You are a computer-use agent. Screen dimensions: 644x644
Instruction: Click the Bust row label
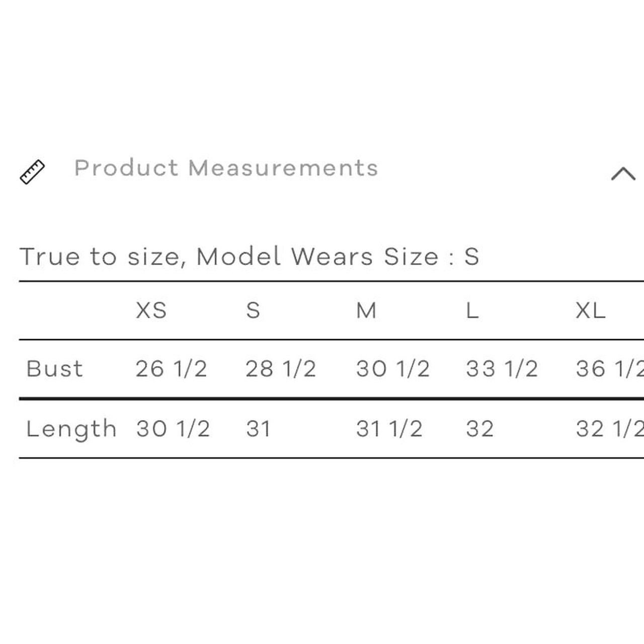tap(54, 369)
